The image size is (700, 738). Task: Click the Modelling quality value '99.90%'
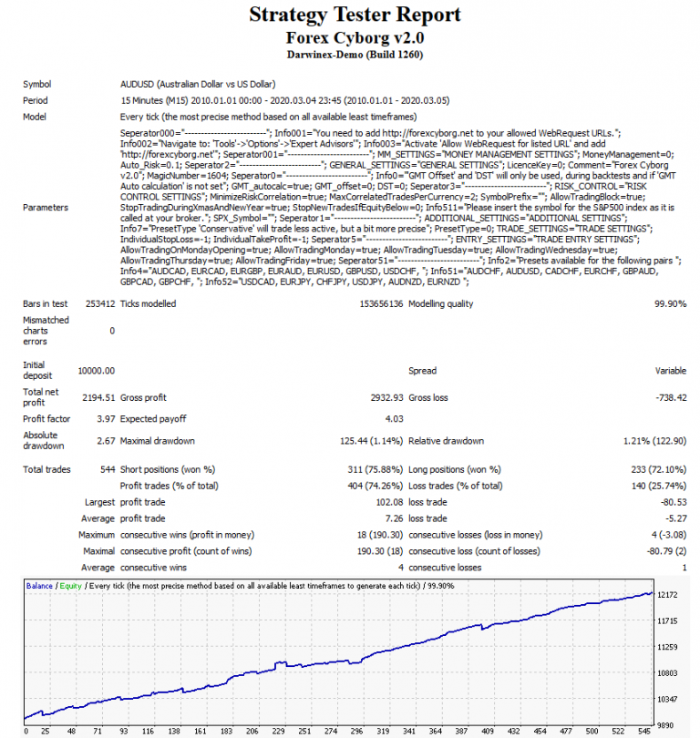[x=670, y=304]
